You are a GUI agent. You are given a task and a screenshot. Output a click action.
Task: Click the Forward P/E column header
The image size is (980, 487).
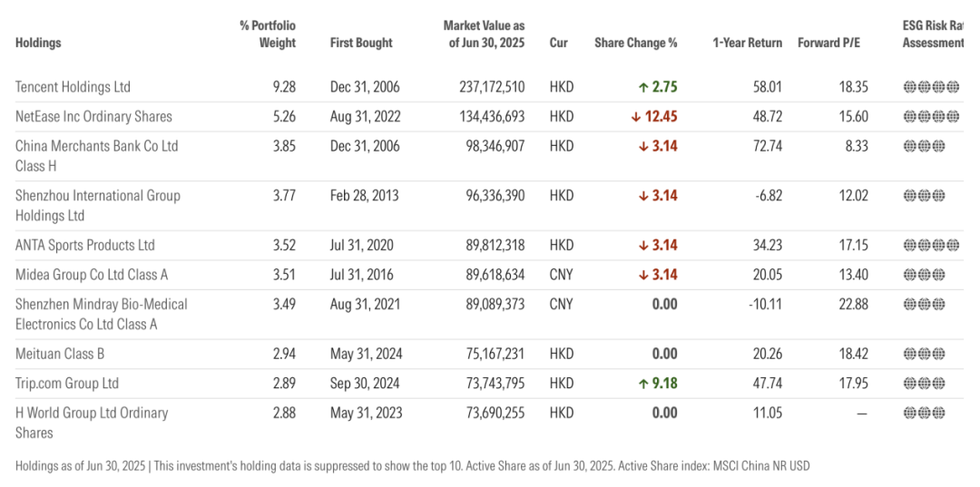coord(828,43)
